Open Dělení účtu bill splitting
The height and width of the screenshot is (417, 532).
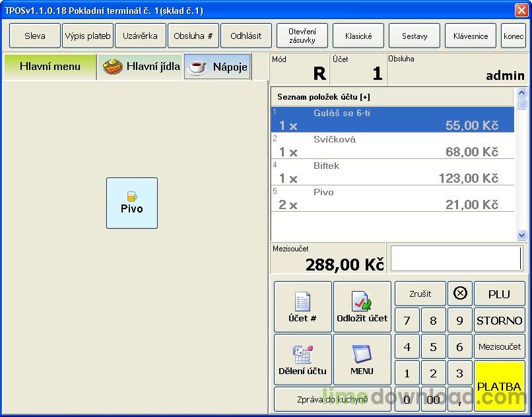click(302, 360)
